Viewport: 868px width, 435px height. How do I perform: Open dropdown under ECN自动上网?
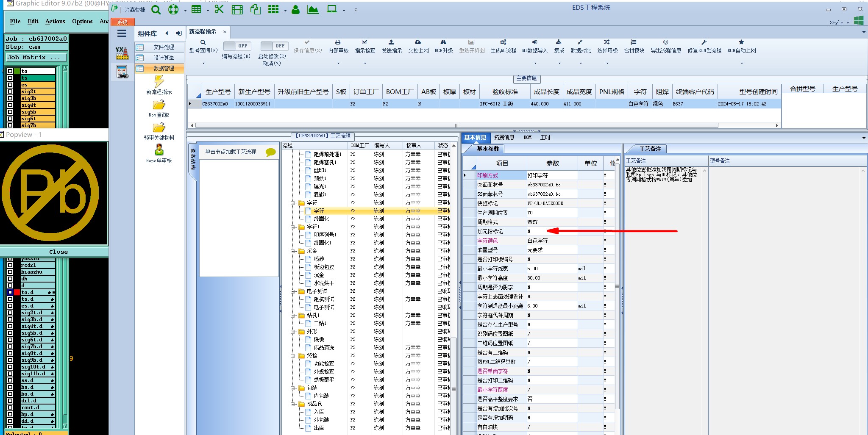point(742,64)
